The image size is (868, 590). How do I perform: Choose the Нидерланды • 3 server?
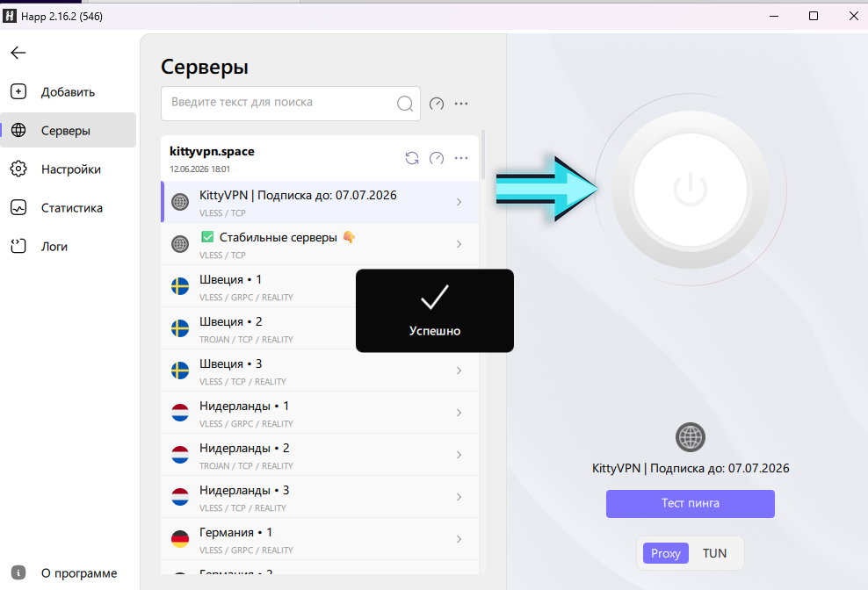coord(320,496)
